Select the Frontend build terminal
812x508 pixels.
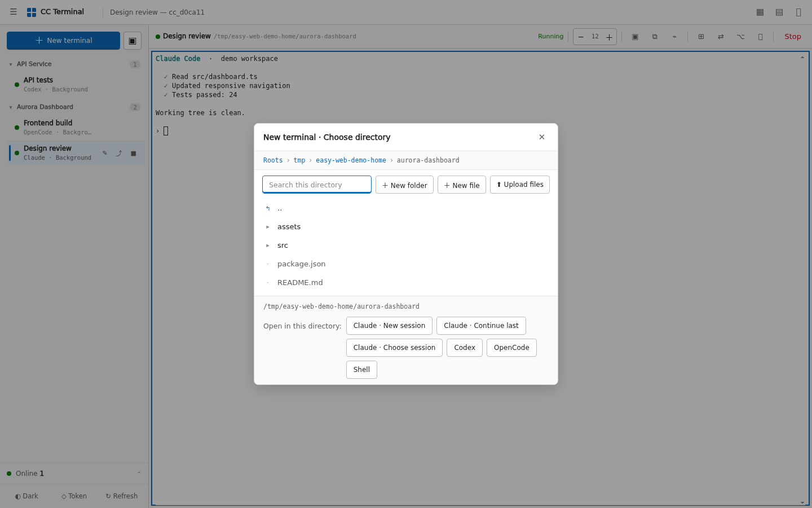(76, 127)
